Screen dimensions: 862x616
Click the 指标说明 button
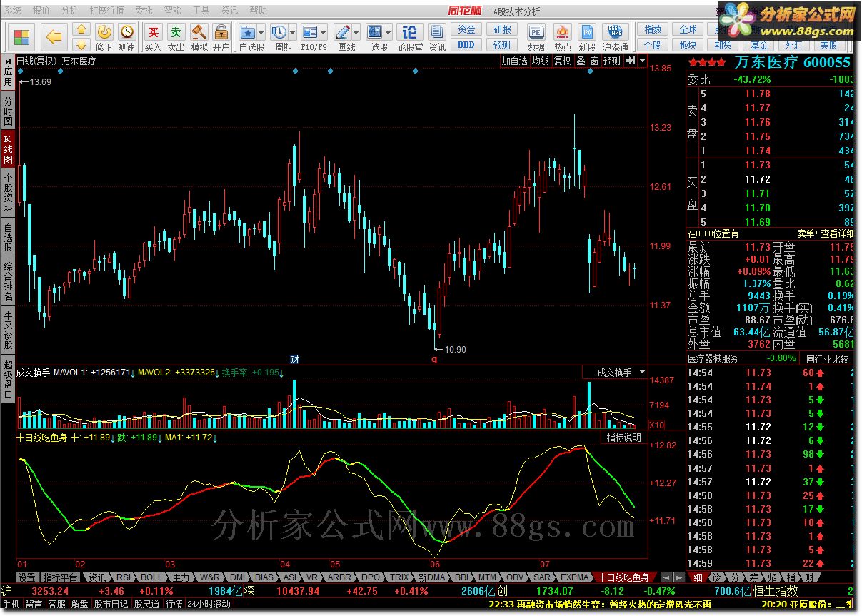pyautogui.click(x=624, y=438)
